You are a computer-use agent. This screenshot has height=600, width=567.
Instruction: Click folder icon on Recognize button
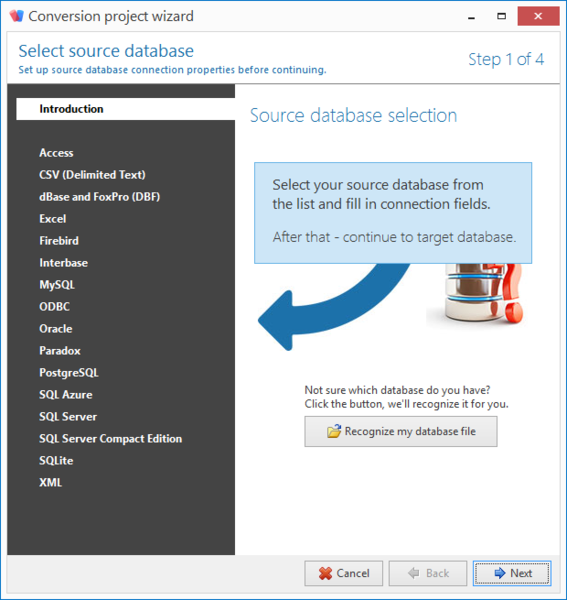click(x=334, y=431)
